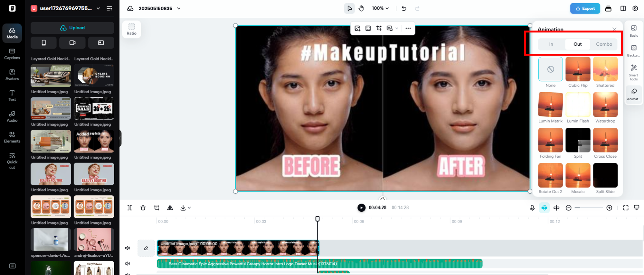The image size is (644, 275).
Task: Switch to the In animation tab
Action: pos(551,44)
